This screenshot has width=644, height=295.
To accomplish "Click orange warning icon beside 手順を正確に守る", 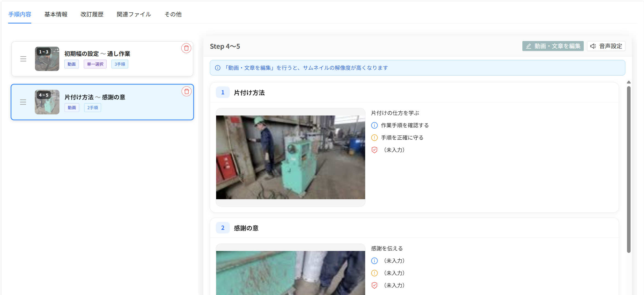I will coord(374,138).
